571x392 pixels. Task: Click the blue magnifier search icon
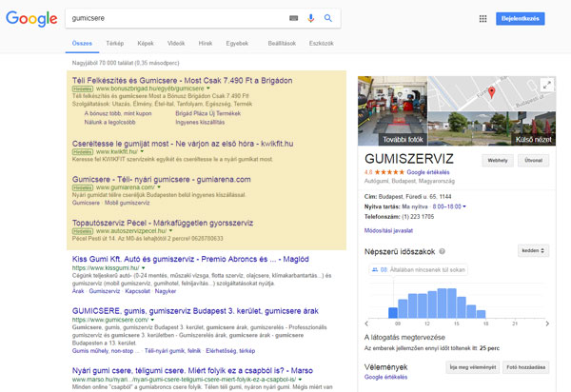pyautogui.click(x=328, y=18)
